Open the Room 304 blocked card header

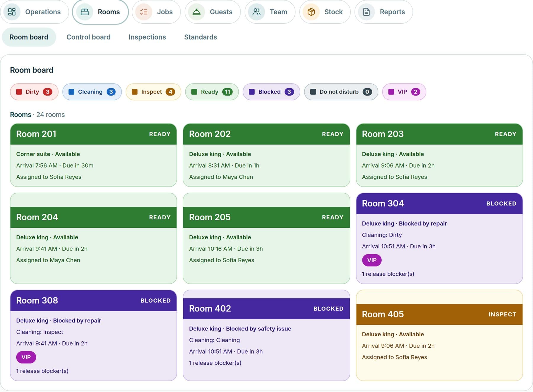(439, 204)
